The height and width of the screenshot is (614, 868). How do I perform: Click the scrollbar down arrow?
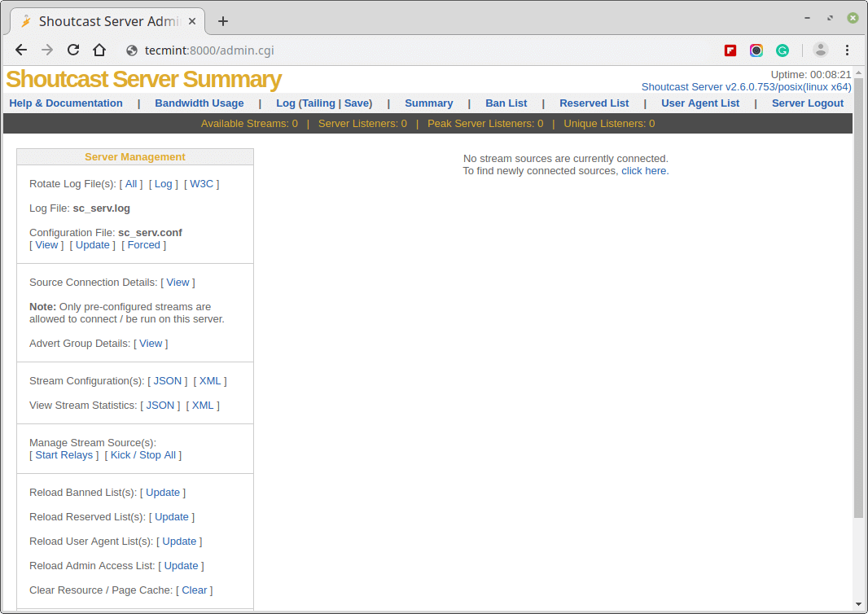tap(858, 604)
